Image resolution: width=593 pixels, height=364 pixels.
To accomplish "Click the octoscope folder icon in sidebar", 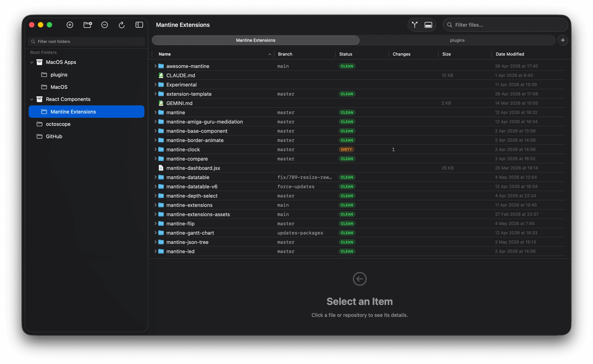I will 39,124.
